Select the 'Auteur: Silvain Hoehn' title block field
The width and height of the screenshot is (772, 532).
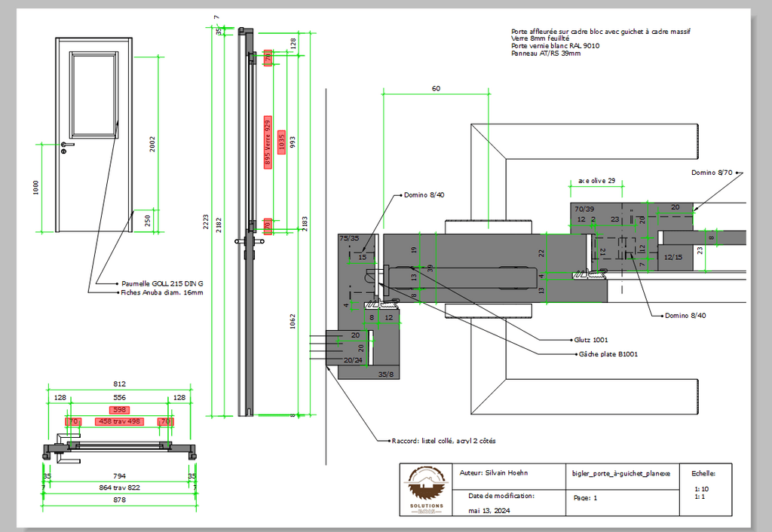494,473
